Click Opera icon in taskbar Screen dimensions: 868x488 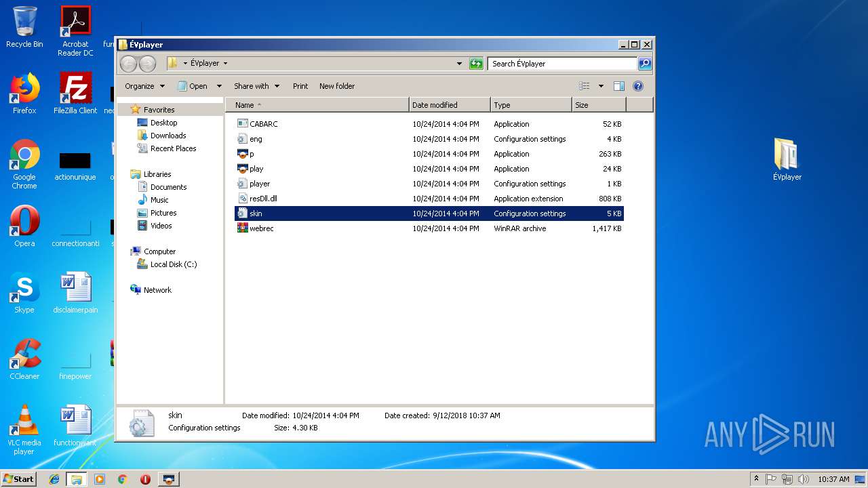145,479
